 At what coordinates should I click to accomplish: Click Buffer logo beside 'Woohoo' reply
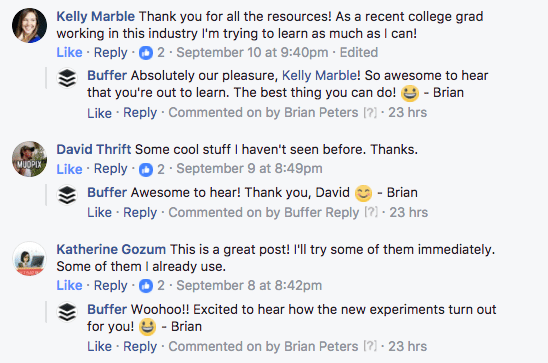67,312
